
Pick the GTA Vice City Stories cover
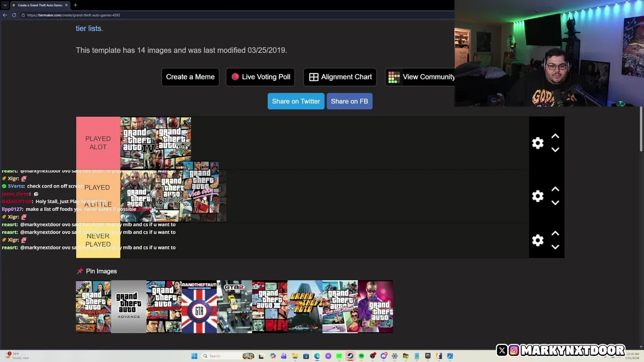(340, 307)
